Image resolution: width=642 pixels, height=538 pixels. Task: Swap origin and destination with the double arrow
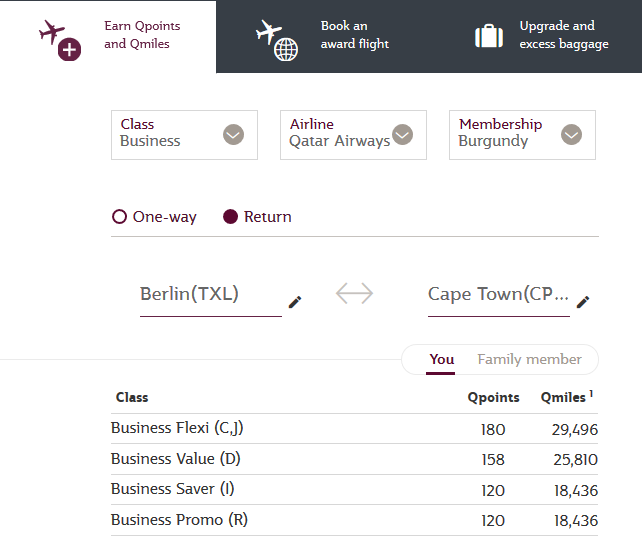(355, 294)
